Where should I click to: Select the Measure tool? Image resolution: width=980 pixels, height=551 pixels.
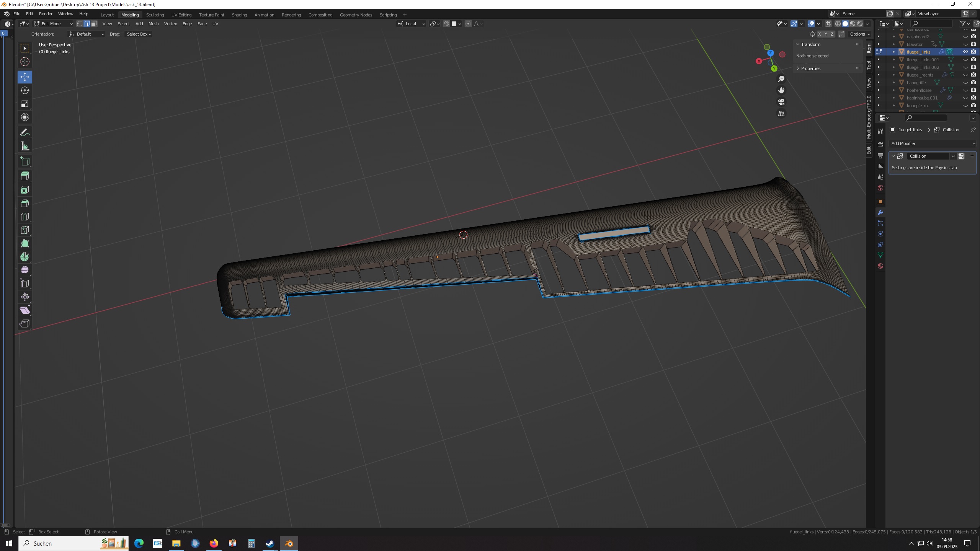pos(25,146)
